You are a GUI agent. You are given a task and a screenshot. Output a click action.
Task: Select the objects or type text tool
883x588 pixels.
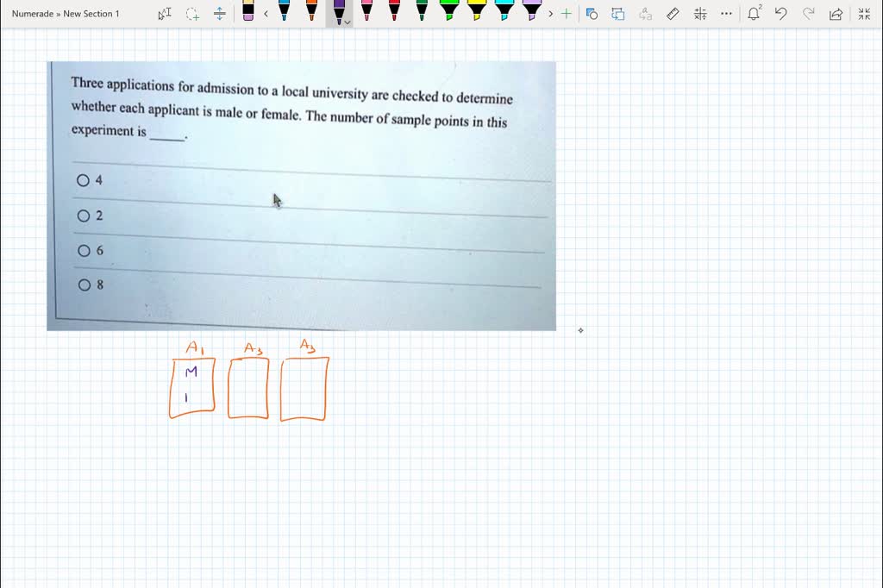click(x=165, y=14)
